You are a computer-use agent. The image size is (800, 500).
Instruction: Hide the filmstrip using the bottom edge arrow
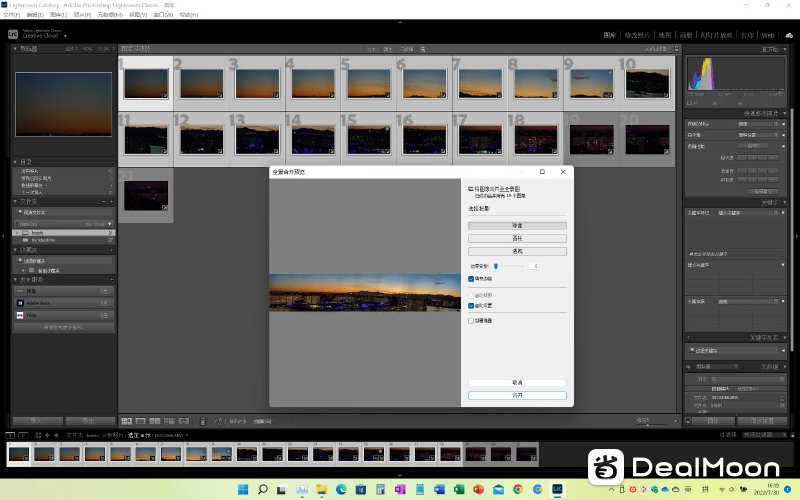click(x=400, y=476)
